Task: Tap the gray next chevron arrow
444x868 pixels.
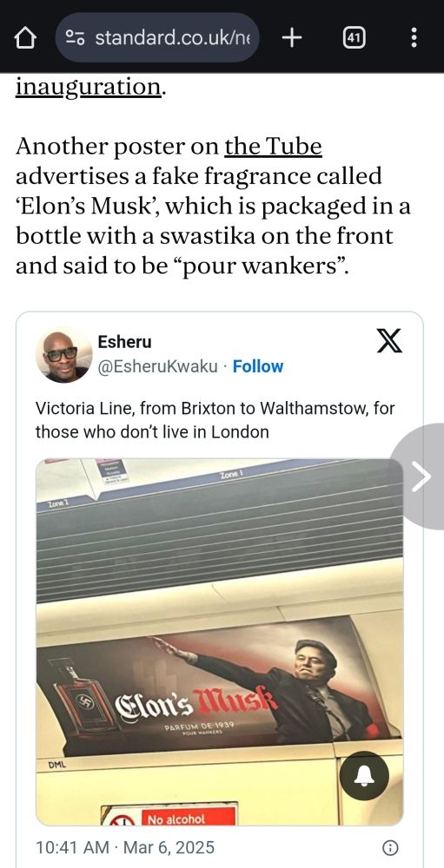Action: tap(421, 476)
